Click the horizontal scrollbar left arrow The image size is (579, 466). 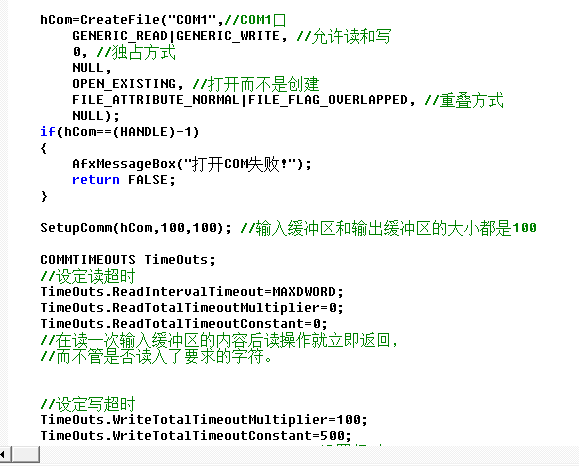click(x=4, y=454)
